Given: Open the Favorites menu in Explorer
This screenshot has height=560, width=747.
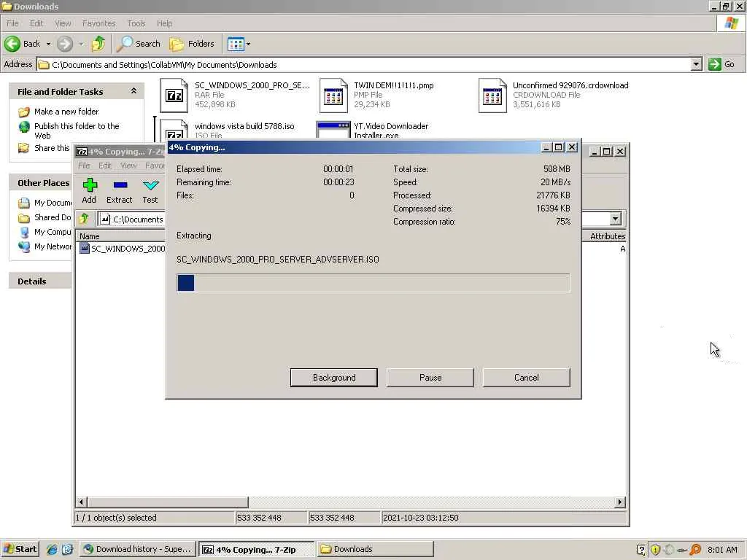Looking at the screenshot, I should click(x=98, y=23).
